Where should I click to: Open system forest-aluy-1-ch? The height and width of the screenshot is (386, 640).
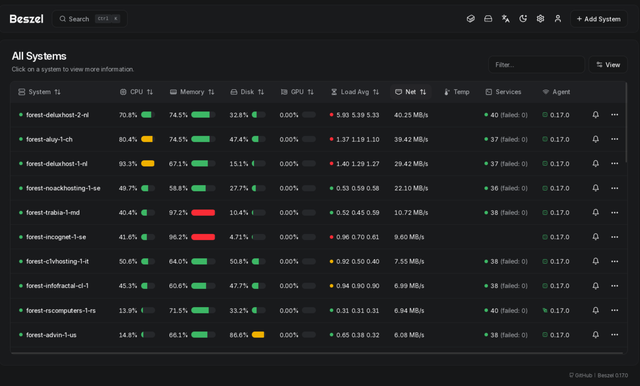pos(49,140)
